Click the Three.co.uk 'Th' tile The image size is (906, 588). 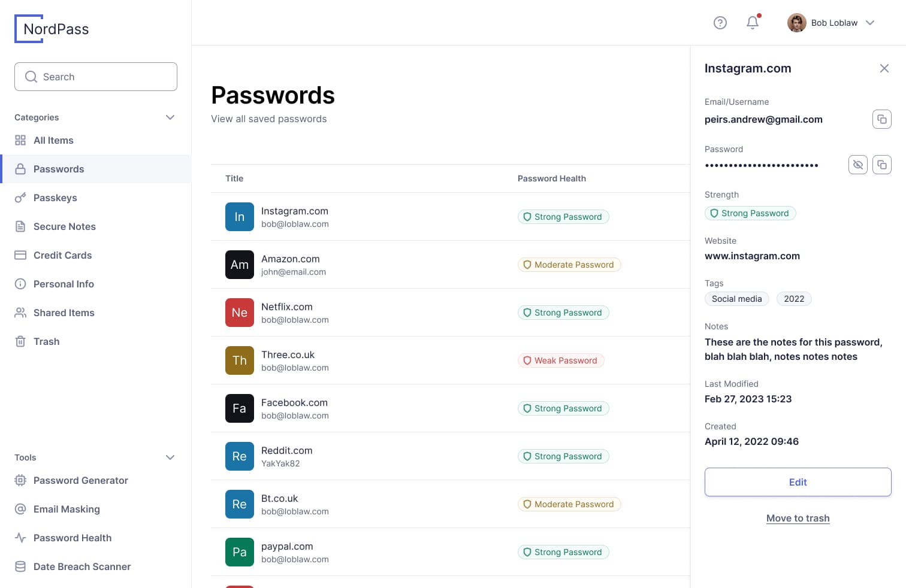pyautogui.click(x=240, y=360)
